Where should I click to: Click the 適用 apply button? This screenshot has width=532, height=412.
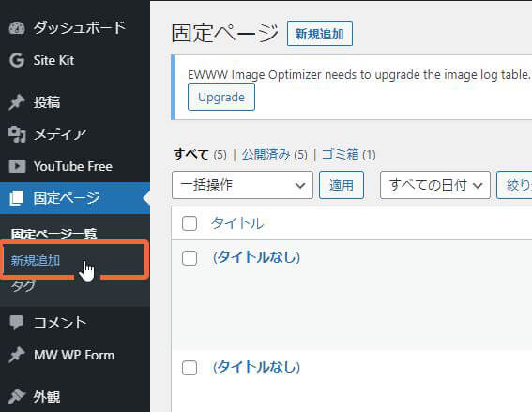click(x=342, y=185)
